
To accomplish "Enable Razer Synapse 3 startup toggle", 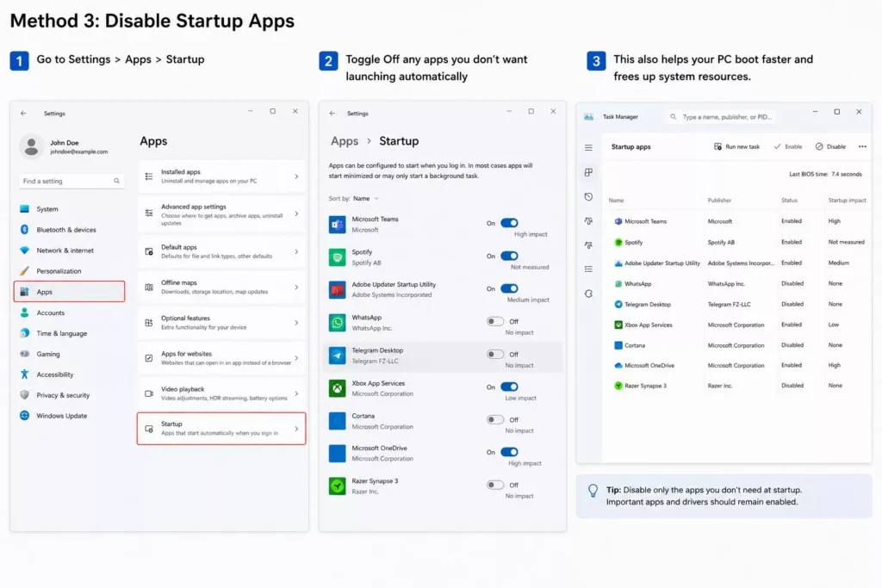I will pos(495,485).
